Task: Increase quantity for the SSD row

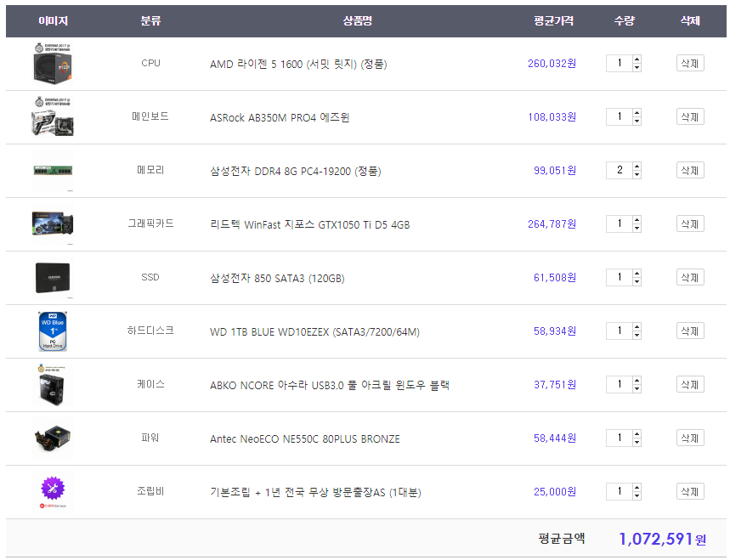Action: tap(637, 274)
